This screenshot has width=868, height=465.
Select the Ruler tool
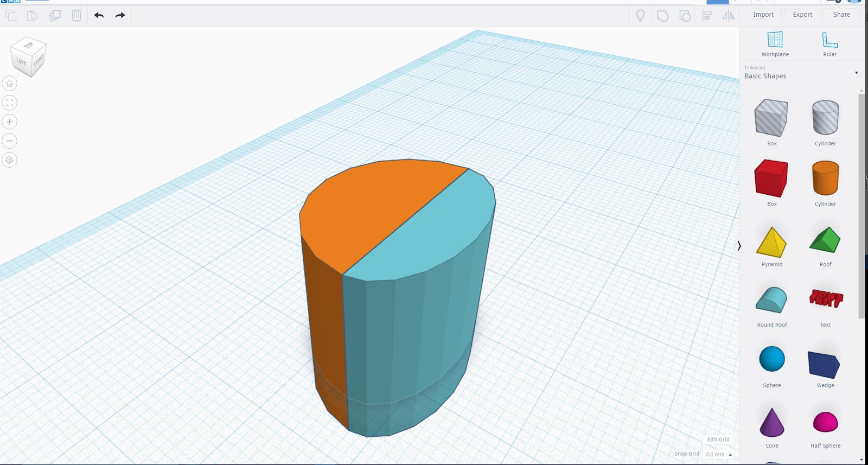coord(830,44)
